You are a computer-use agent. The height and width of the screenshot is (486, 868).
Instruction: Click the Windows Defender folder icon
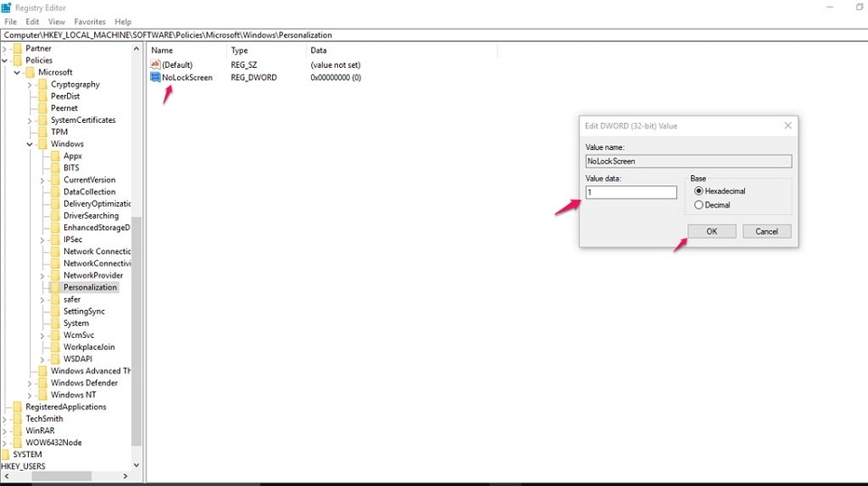tap(42, 383)
